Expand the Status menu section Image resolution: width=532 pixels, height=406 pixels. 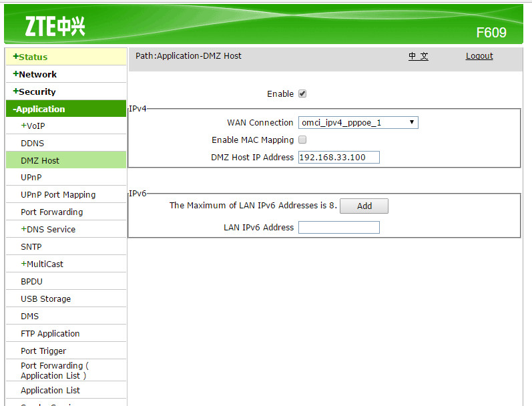(x=66, y=57)
